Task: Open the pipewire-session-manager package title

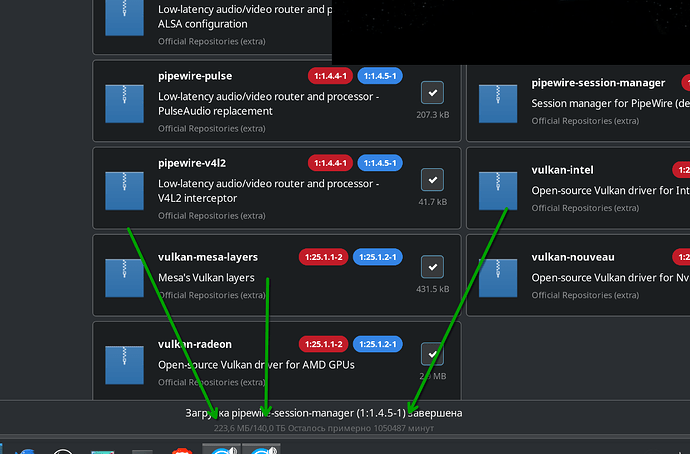Action: pyautogui.click(x=598, y=83)
